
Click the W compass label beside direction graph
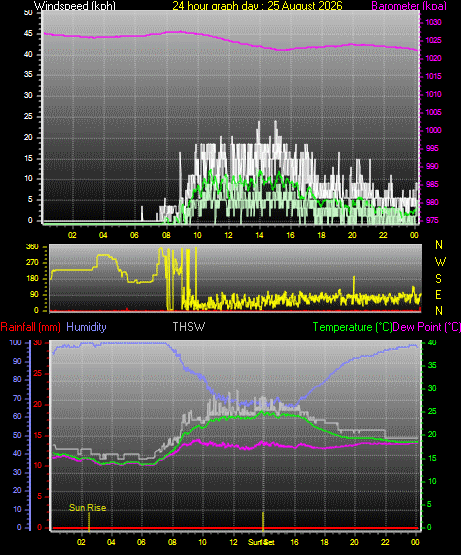440,262
